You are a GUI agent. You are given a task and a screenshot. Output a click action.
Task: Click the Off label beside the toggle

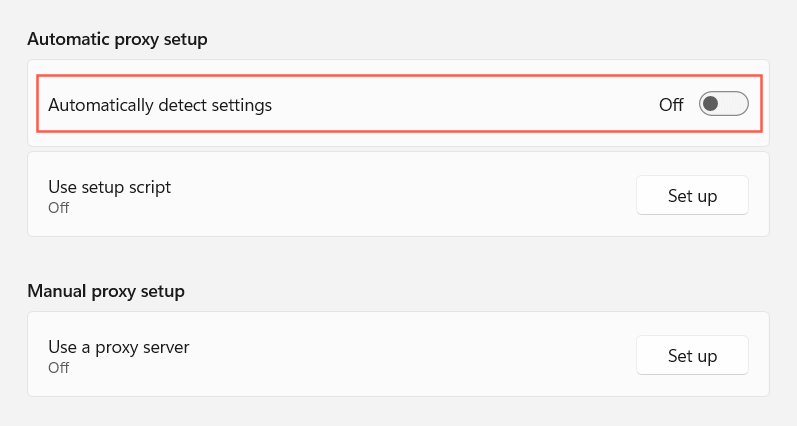[671, 104]
